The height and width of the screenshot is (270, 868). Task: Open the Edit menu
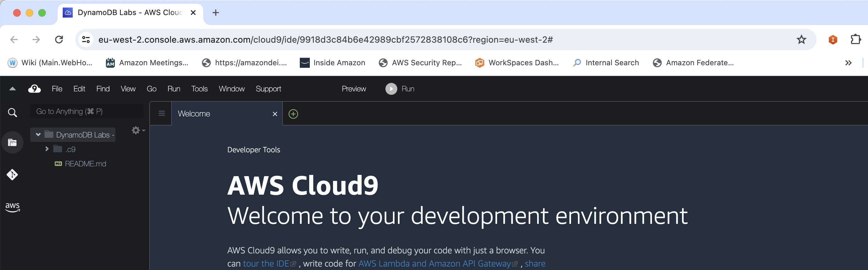79,89
